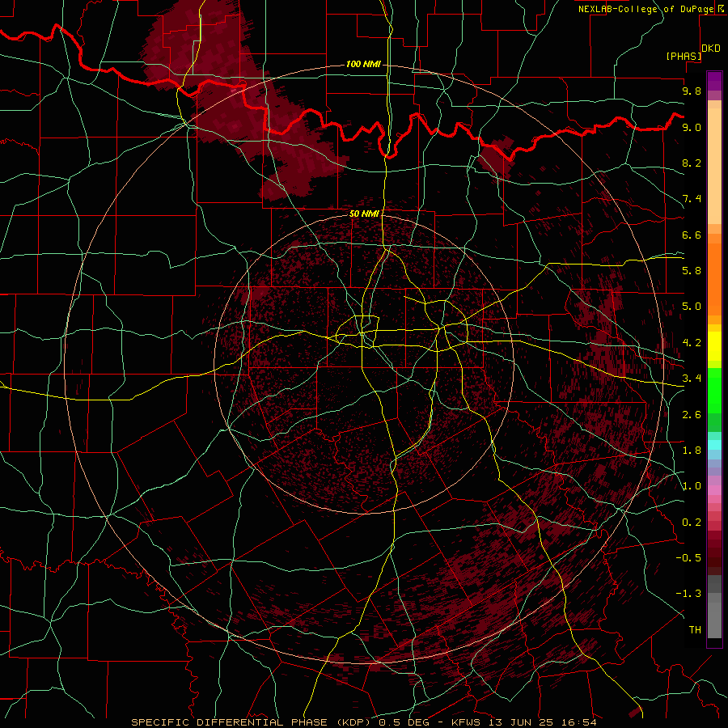The image size is (728, 728).
Task: Click the 13 JUN 25 date text
Action: 522,722
